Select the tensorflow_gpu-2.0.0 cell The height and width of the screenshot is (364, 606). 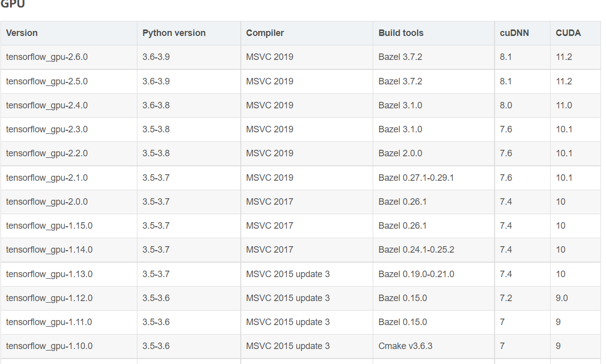point(69,202)
